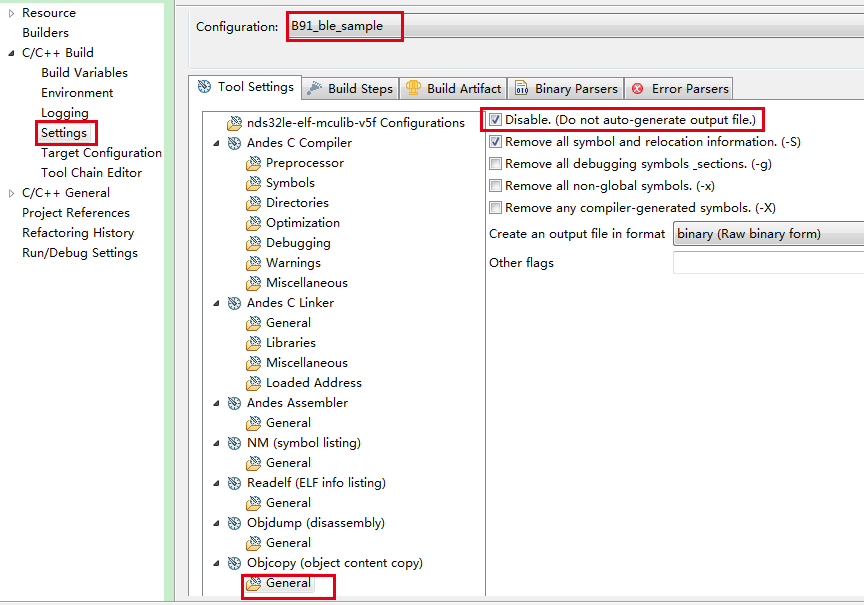Click the Build Artifact trophy icon
864x605 pixels.
pos(413,88)
